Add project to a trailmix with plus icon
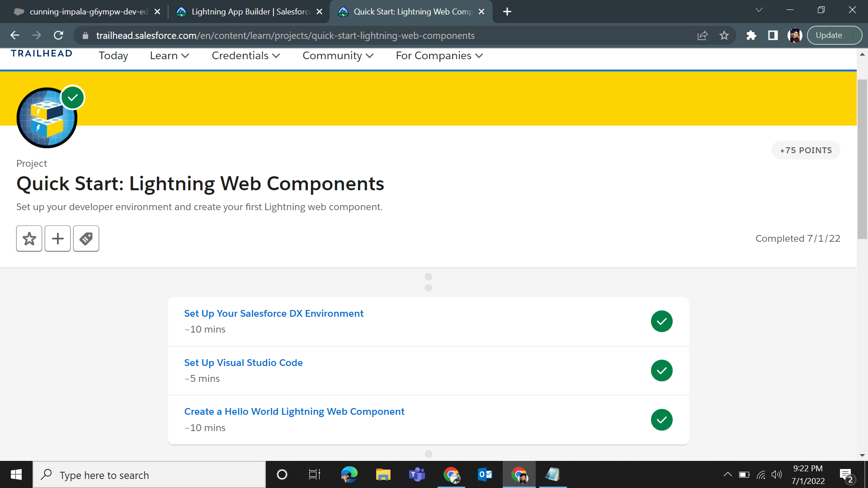 pos(57,239)
